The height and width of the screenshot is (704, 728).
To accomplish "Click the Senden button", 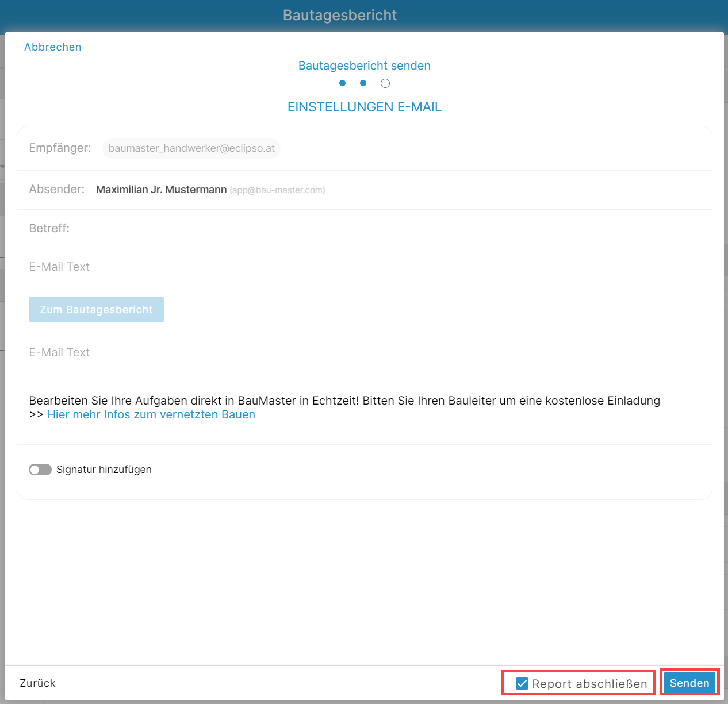I will (x=689, y=683).
